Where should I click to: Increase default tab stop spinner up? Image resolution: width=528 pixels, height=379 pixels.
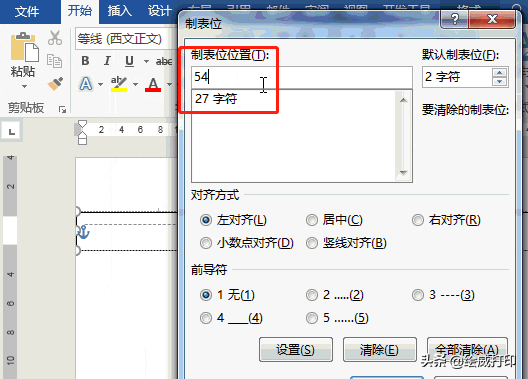pos(499,72)
